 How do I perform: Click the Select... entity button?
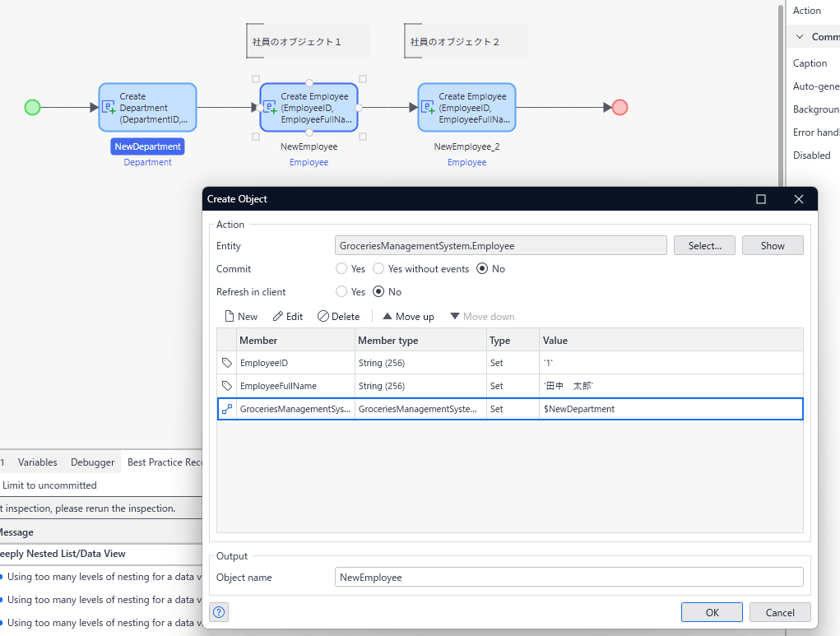point(704,245)
